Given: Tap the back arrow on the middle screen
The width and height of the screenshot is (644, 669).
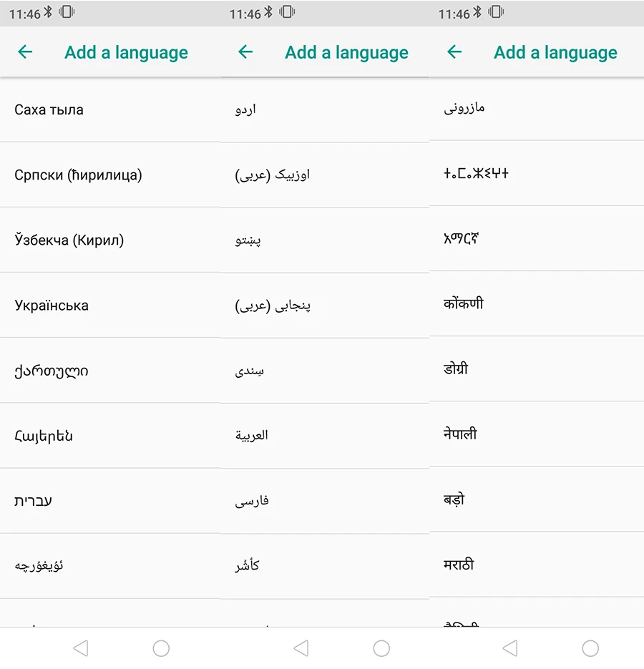Looking at the screenshot, I should 245,52.
